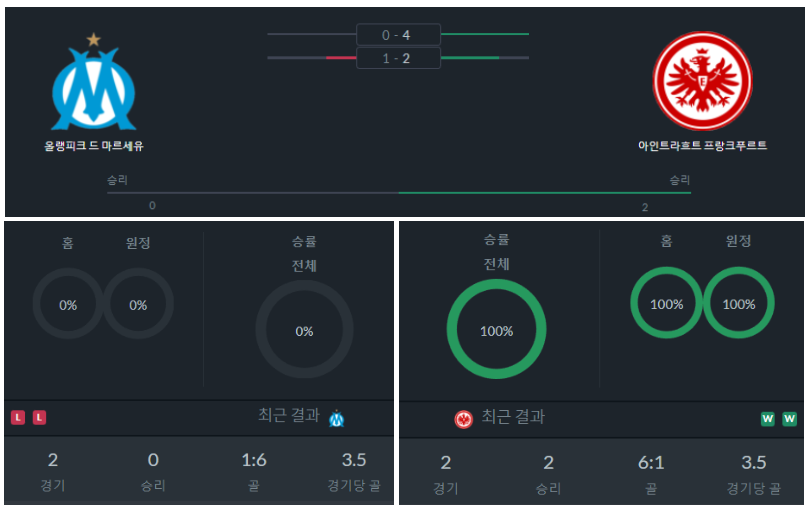
Task: Click the green wins comparison bar
Action: tap(545, 193)
